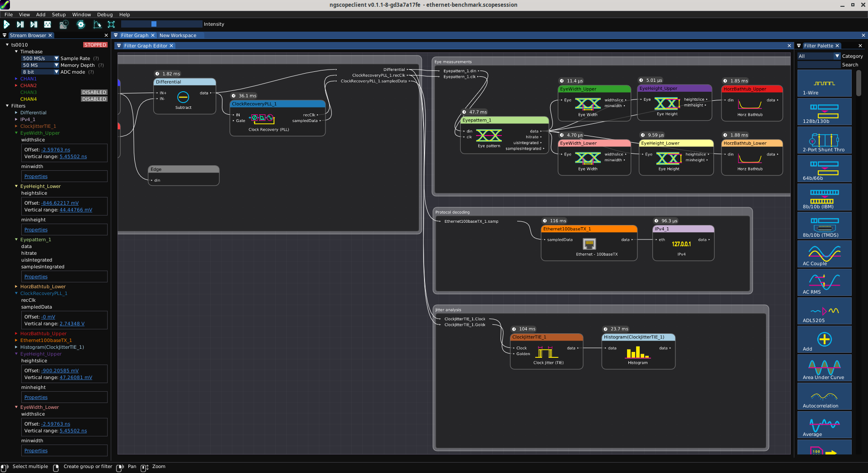Choose the Autocorrelation filter icon
This screenshot has width=868, height=473.
[824, 397]
